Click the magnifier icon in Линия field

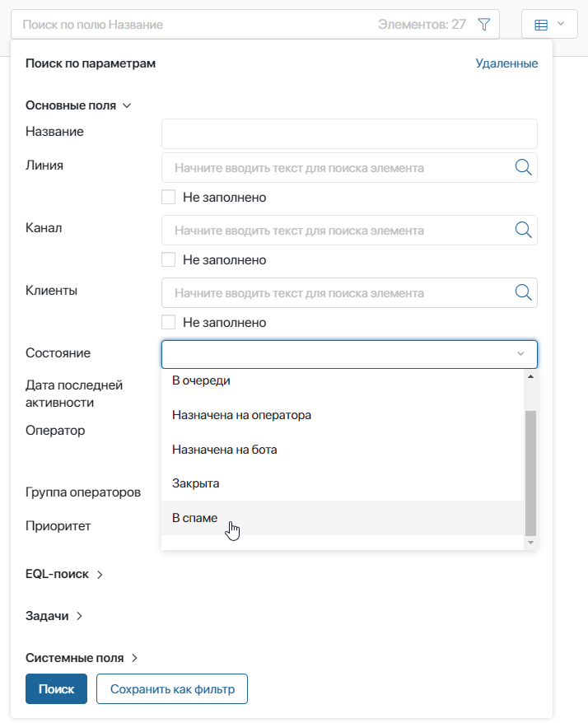point(523,167)
